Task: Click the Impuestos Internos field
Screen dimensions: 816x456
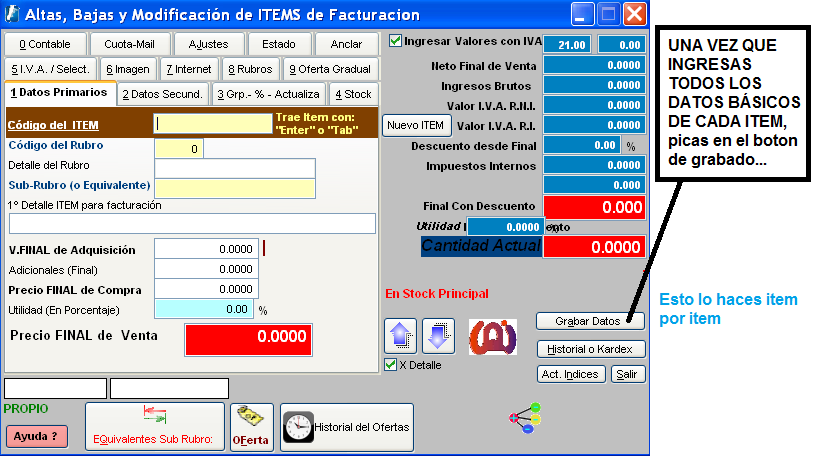Action: (x=594, y=165)
